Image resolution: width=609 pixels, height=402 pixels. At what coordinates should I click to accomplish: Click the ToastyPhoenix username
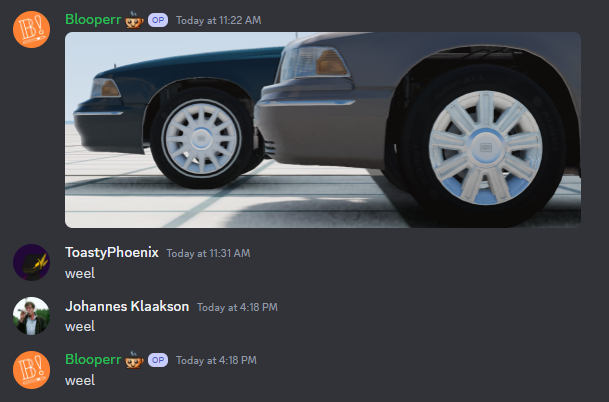click(112, 253)
